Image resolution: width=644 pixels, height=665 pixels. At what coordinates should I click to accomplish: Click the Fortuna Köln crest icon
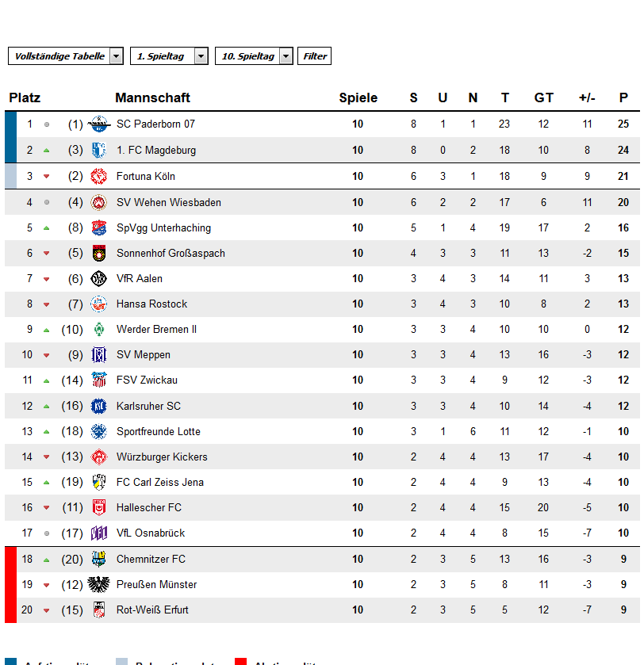[99, 177]
